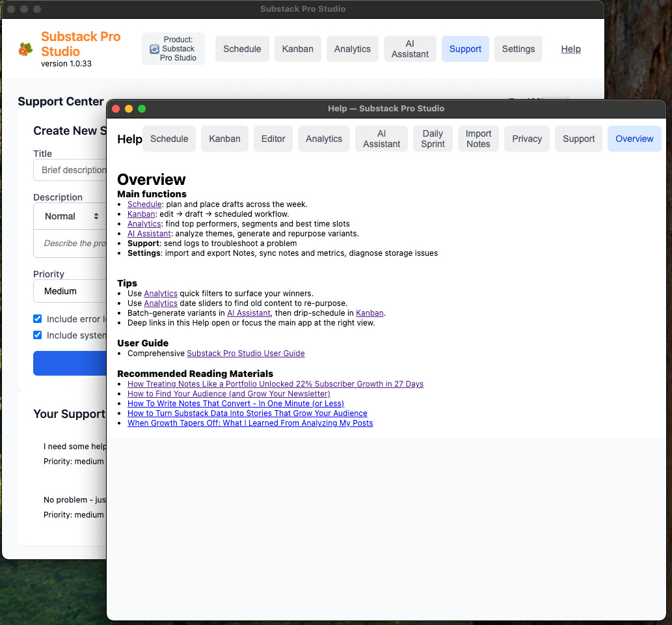Click Kanban link in drip-schedule tip
The image size is (672, 625).
370,313
